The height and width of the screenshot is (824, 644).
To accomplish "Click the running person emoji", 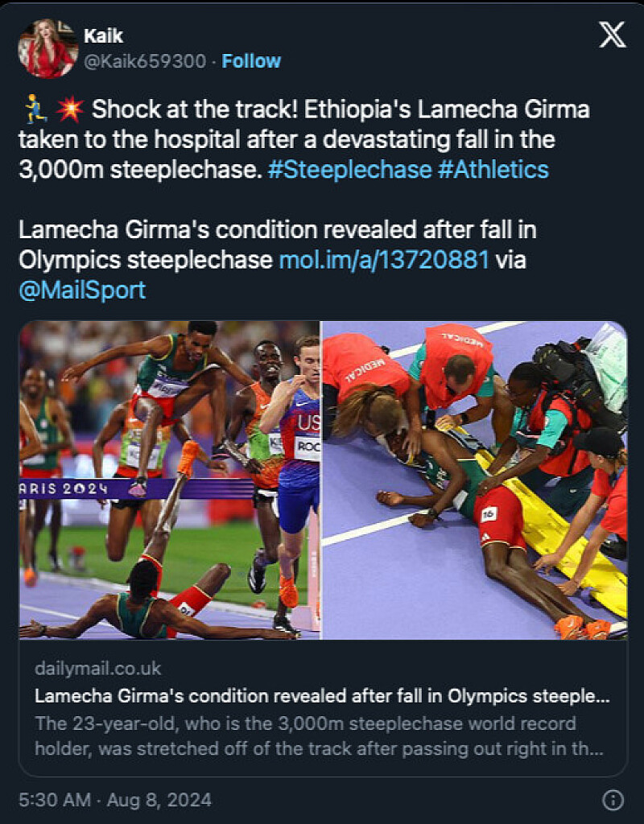I will coord(35,109).
